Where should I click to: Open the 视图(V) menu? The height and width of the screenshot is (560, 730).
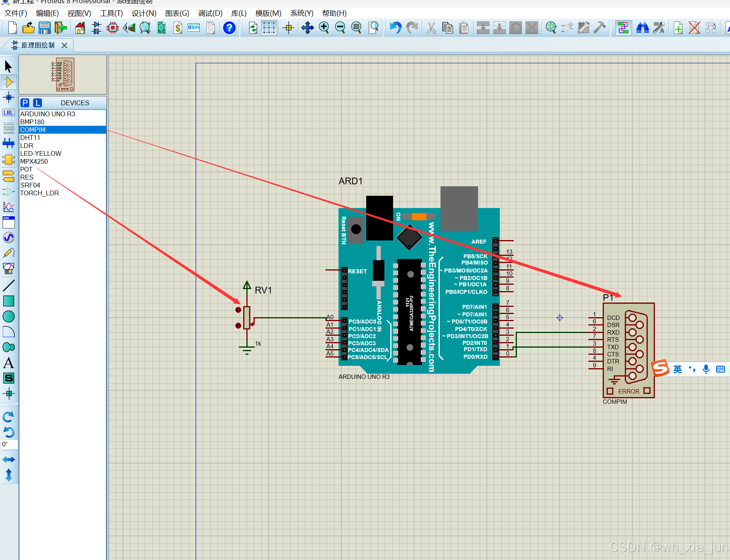click(x=79, y=13)
